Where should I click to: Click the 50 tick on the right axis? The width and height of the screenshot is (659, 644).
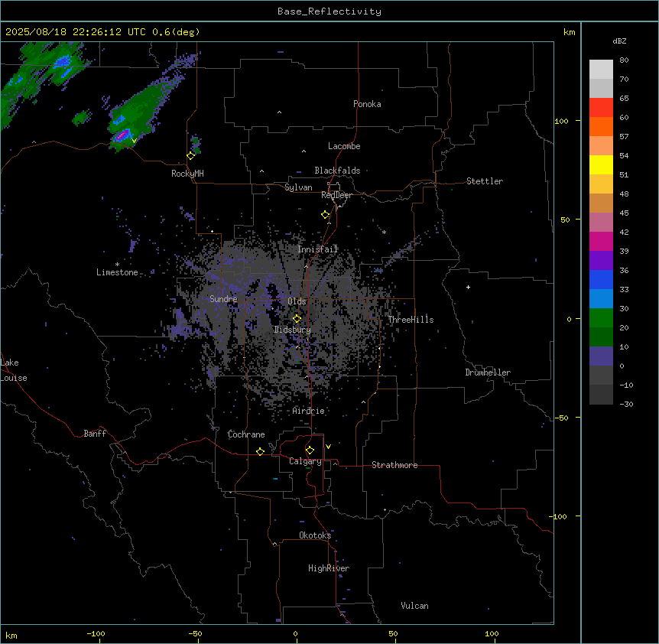tap(565, 220)
